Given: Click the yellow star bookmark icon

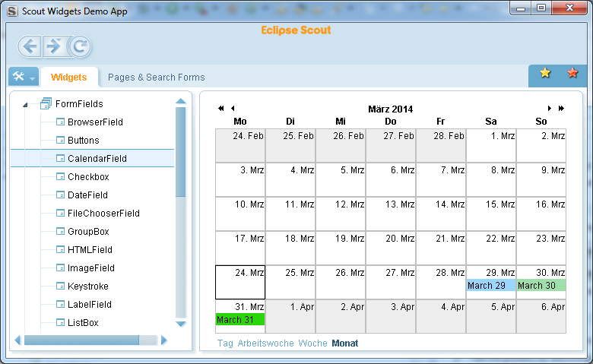Looking at the screenshot, I should pyautogui.click(x=545, y=73).
